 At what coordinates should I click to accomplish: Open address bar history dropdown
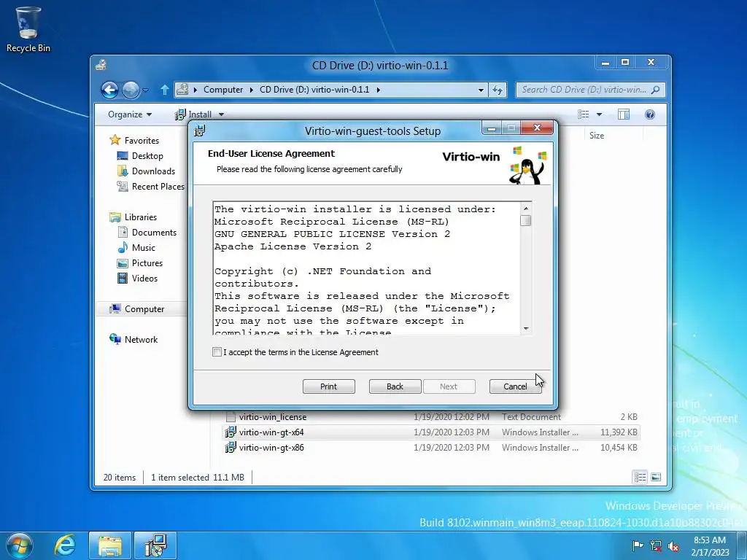[481, 90]
